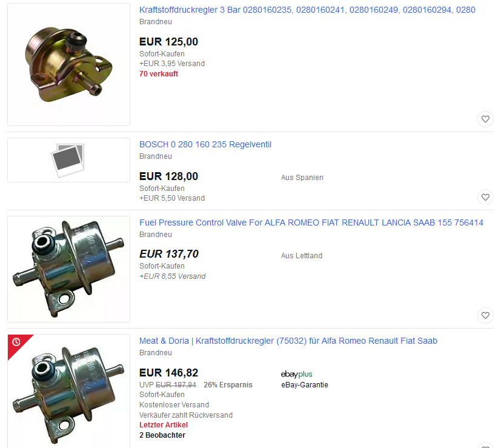Click the eBay Plus logo
The width and height of the screenshot is (501, 448).
pos(297,374)
